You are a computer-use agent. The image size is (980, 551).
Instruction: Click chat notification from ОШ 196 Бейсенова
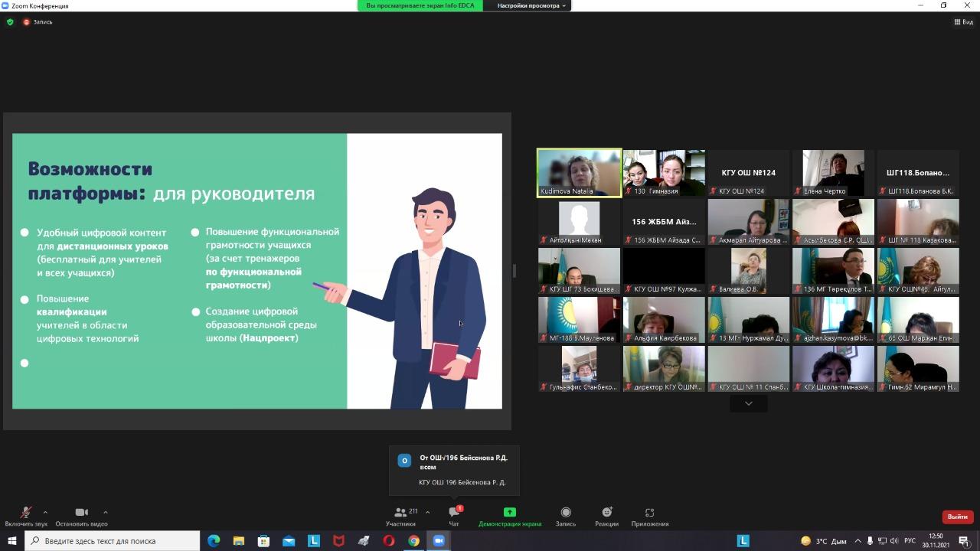tap(454, 470)
